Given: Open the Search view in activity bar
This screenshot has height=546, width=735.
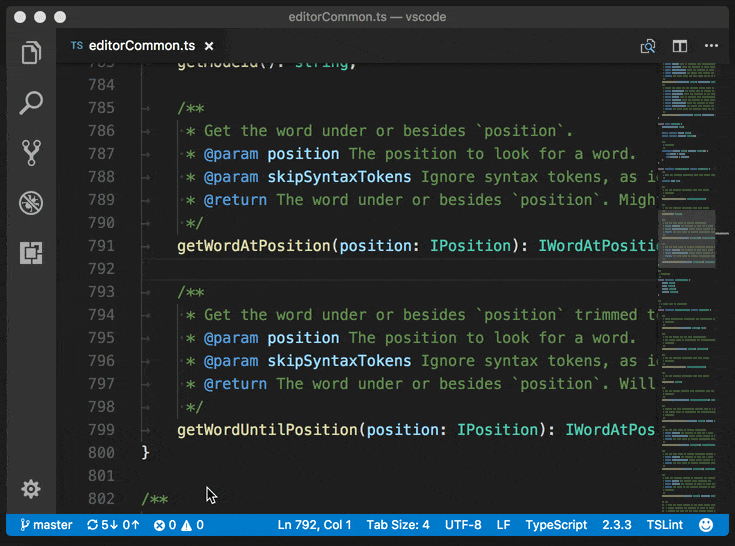Looking at the screenshot, I should coord(31,102).
